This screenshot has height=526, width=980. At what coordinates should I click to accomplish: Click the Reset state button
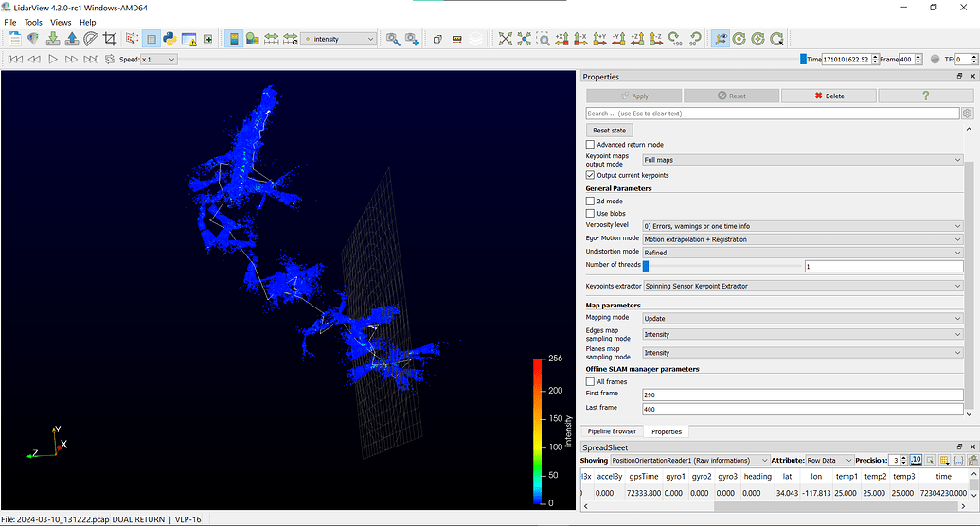tap(610, 130)
